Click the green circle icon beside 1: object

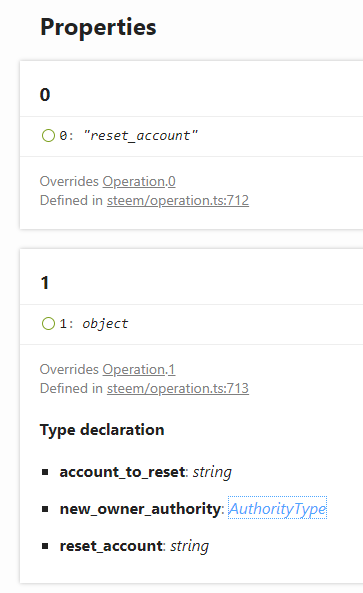pos(48,323)
